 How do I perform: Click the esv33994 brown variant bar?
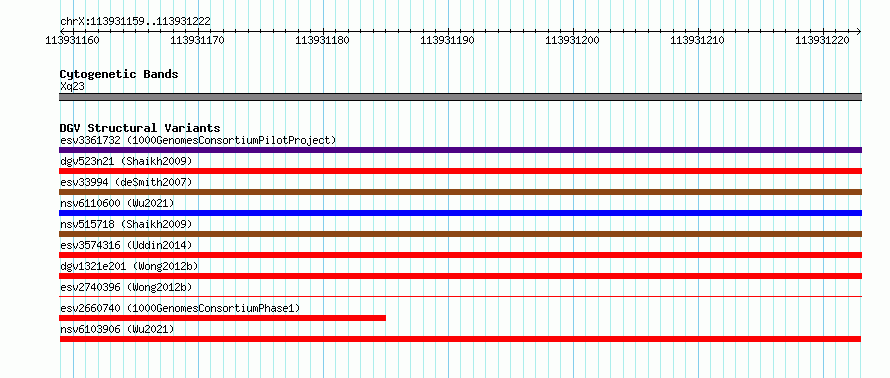[x=460, y=192]
